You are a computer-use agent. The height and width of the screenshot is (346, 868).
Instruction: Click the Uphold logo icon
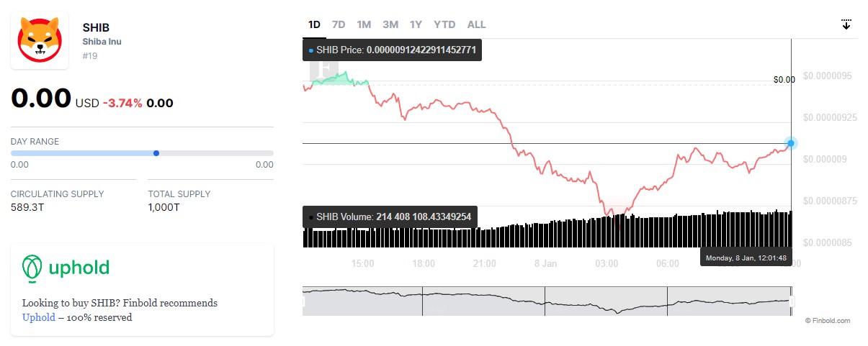click(32, 267)
